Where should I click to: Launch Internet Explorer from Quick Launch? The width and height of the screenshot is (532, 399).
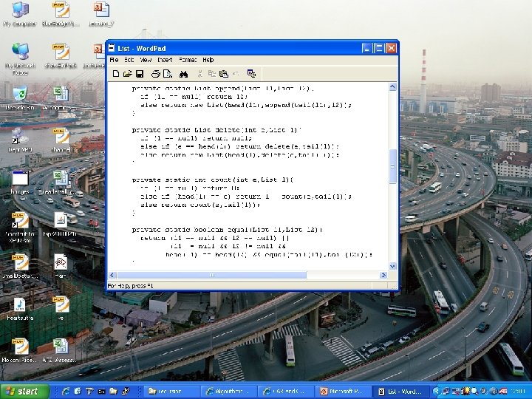coord(66,392)
